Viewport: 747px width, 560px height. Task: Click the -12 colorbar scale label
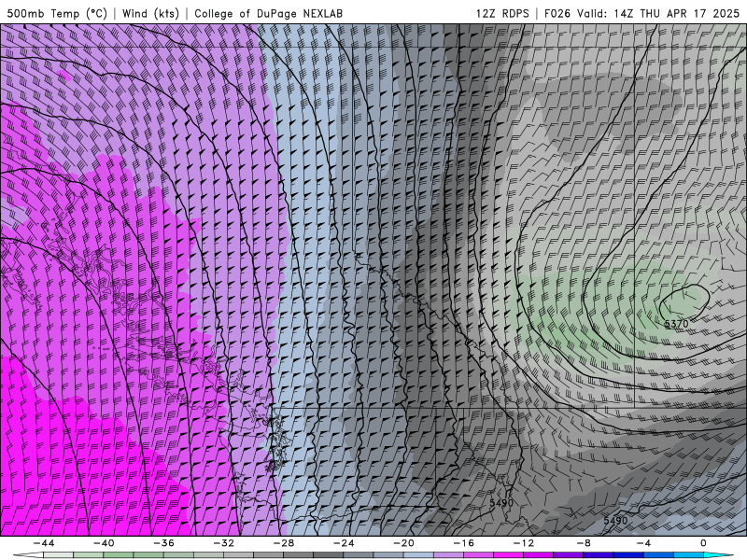pyautogui.click(x=524, y=543)
